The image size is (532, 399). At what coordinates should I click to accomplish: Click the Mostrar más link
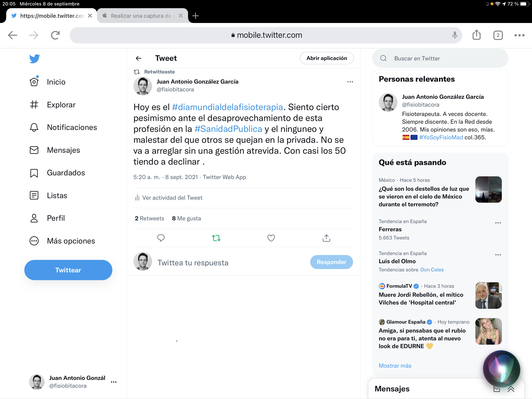(x=395, y=365)
